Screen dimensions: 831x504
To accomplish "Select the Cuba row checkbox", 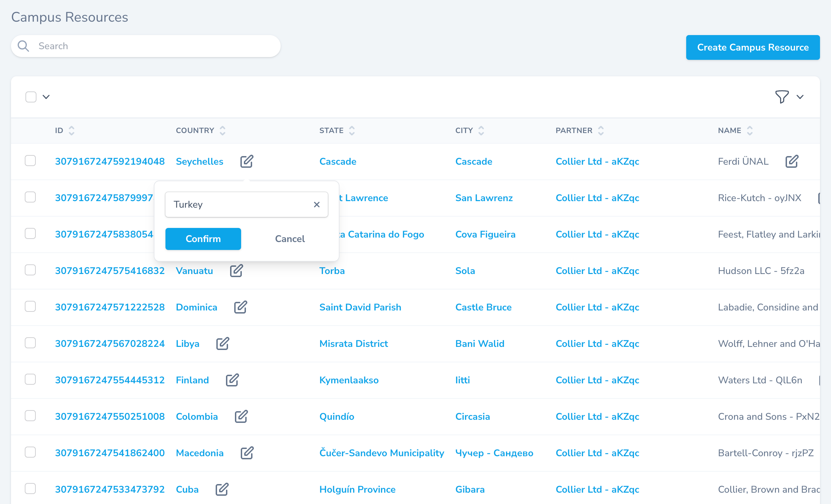I will [30, 489].
